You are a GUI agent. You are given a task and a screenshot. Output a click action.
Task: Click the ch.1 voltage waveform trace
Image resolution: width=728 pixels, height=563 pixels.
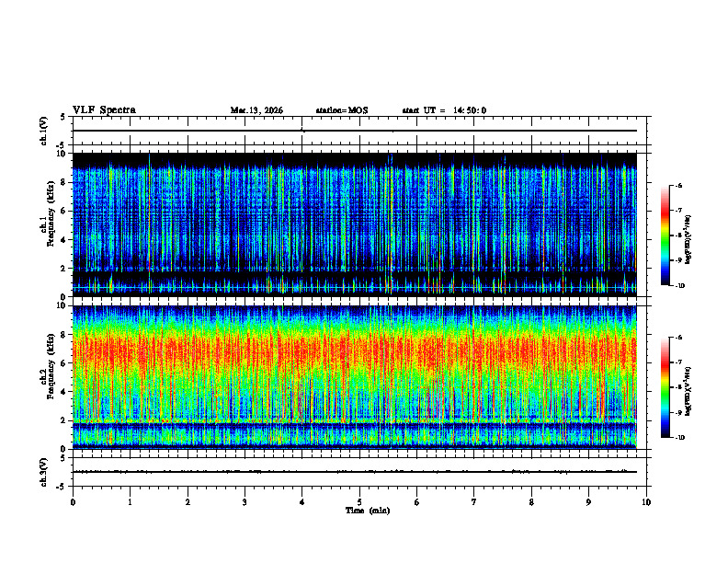coord(355,131)
